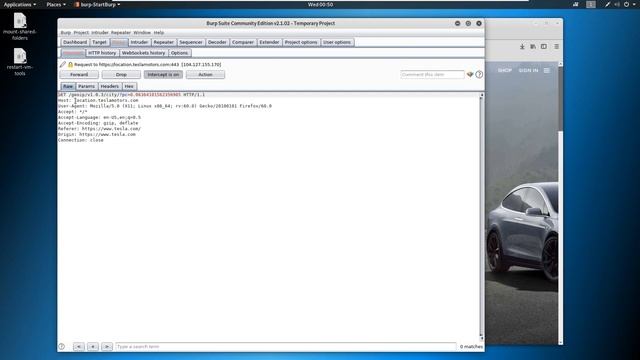Screen dimensions: 640x360
Task: Switch to the Decoder tab
Action: (x=217, y=42)
